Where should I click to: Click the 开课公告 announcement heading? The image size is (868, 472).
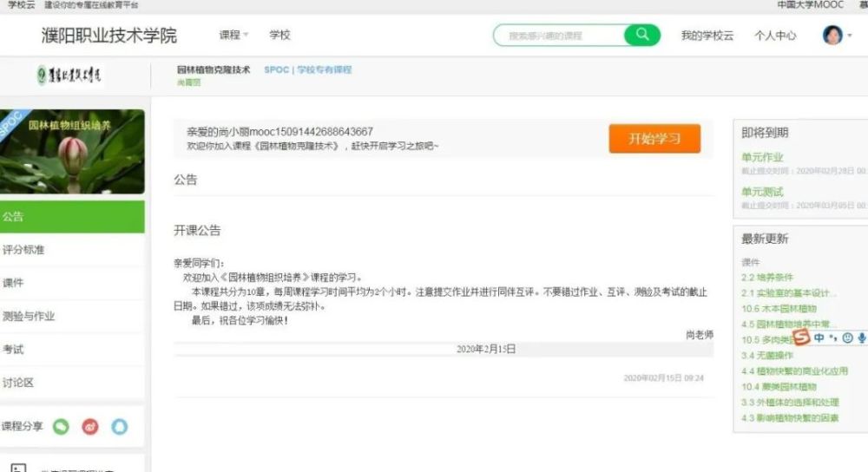click(x=197, y=230)
